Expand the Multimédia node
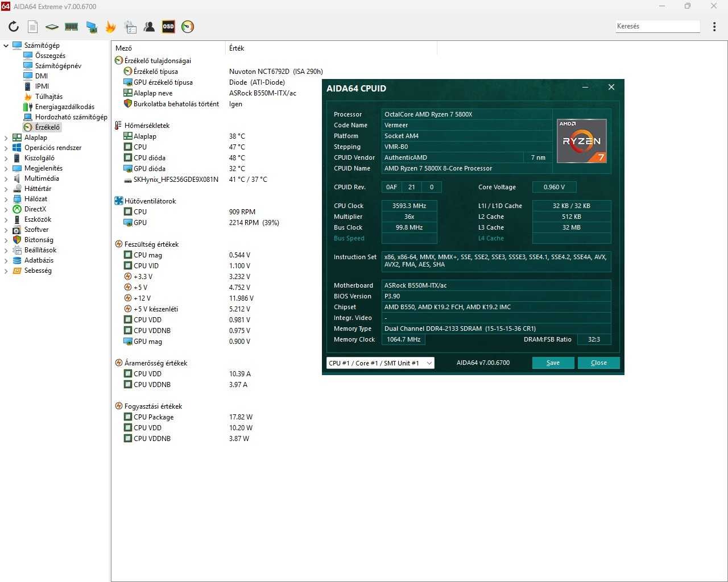728x582 pixels. point(6,178)
